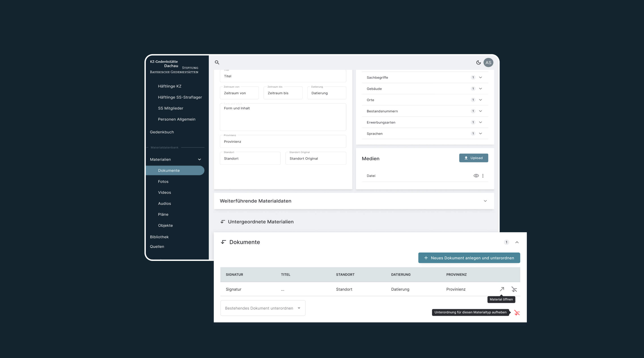644x358 pixels.
Task: Open Gedenkbuch in the sidebar
Action: click(162, 132)
